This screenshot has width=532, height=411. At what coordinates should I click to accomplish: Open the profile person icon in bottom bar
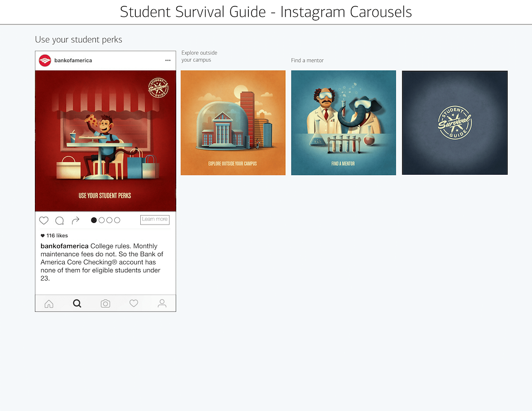pos(162,303)
